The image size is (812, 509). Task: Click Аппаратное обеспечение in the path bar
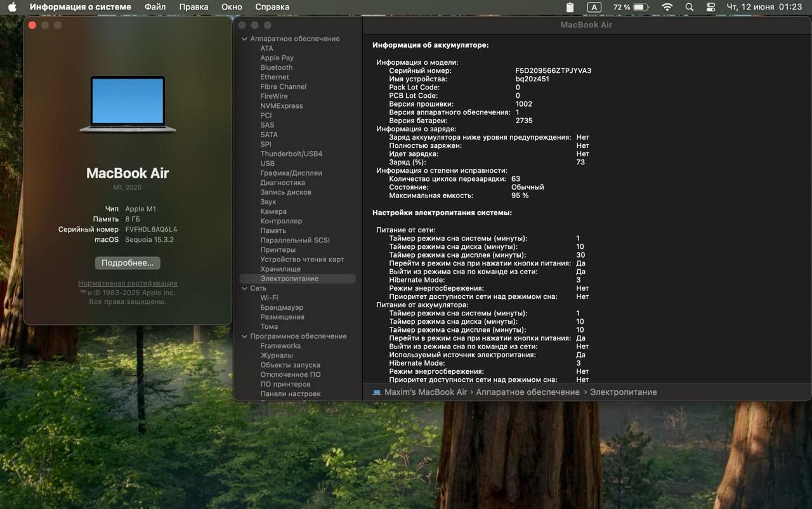(x=528, y=392)
